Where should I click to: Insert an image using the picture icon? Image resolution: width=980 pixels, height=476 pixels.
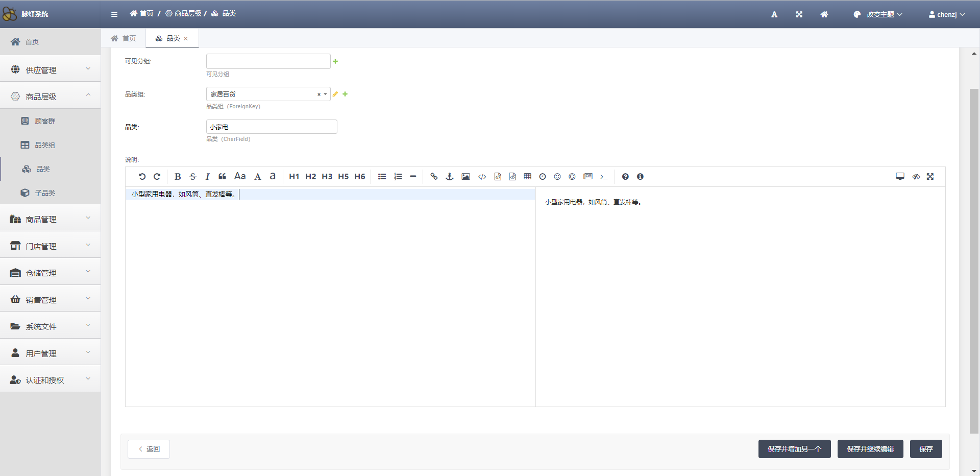click(x=465, y=177)
